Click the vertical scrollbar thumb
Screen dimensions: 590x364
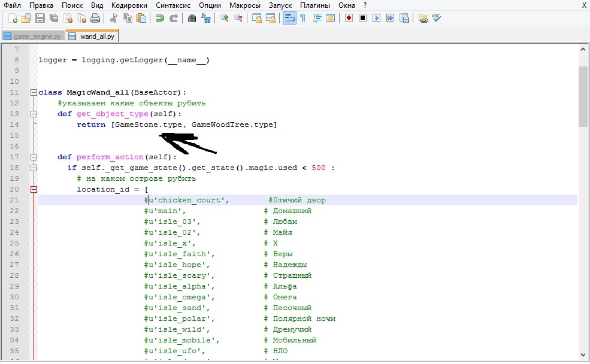click(583, 96)
